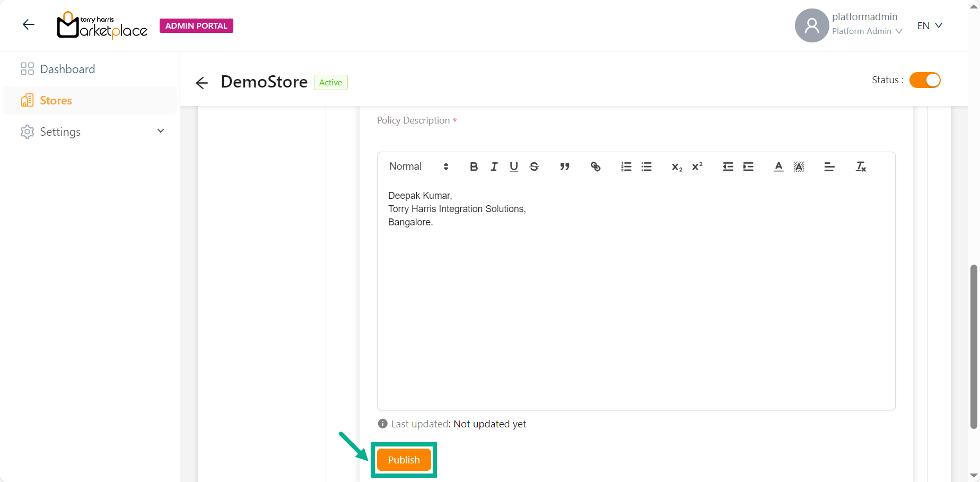Toggle bold formatting in editor toolbar
The height and width of the screenshot is (482, 980).
click(x=474, y=167)
